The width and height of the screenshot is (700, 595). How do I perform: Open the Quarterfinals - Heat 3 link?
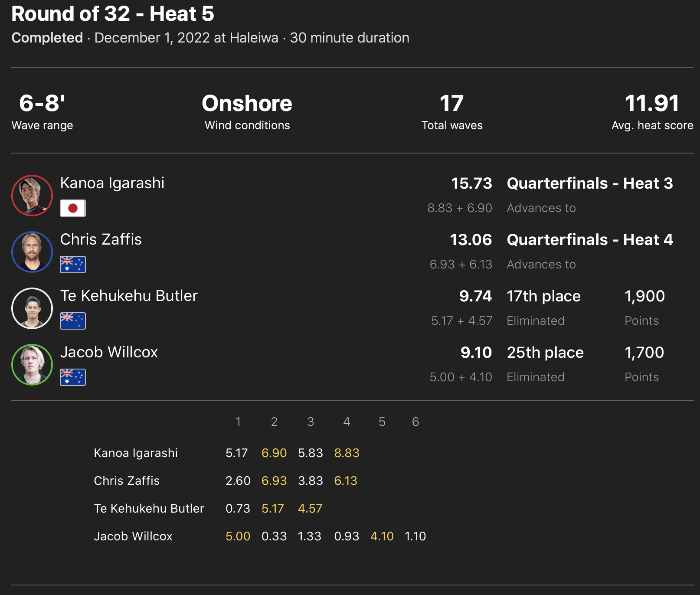[x=590, y=183]
